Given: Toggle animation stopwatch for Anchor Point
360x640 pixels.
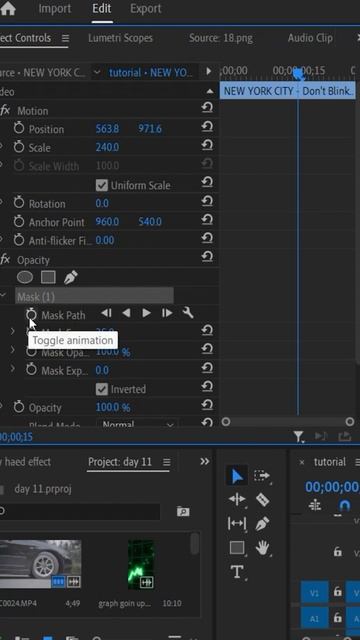Looking at the screenshot, I should point(19,222).
